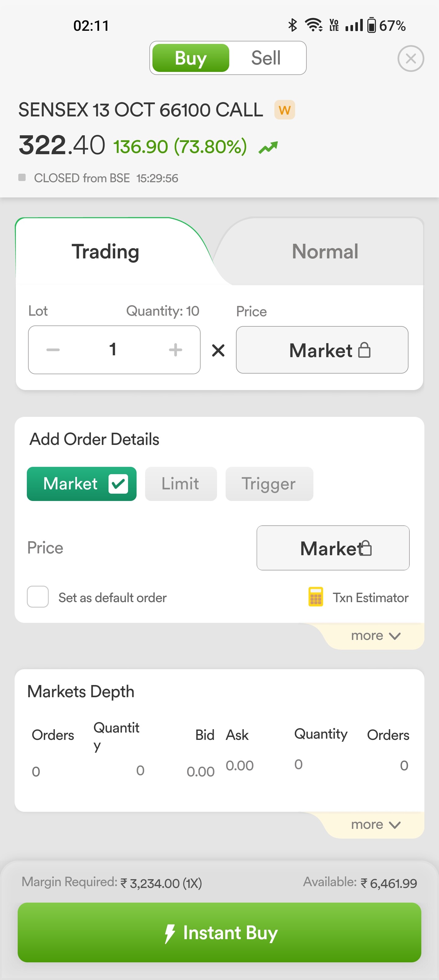Select the Trading tab
Viewport: 439px width, 980px height.
(105, 251)
